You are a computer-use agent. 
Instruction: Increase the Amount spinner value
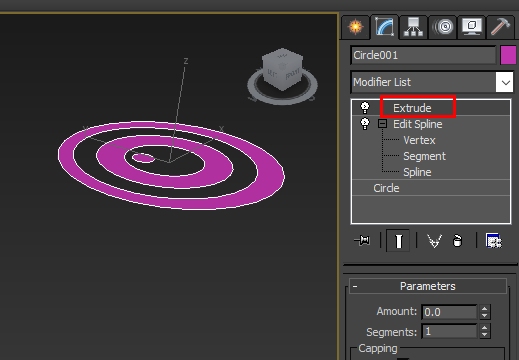tap(484, 309)
